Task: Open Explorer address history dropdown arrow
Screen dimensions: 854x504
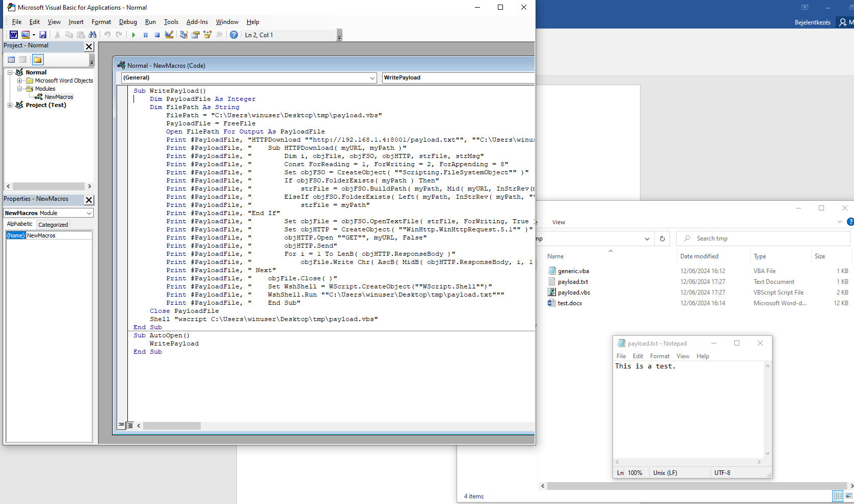Action: pyautogui.click(x=647, y=238)
